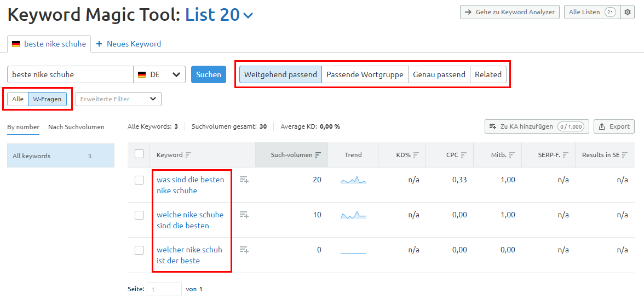This screenshot has width=644, height=300.
Task: Click the Export button
Action: click(614, 126)
